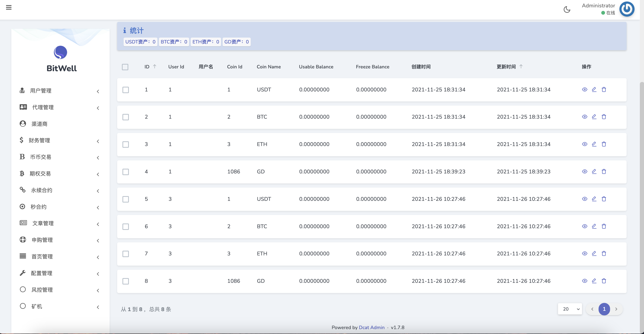Delete row ID 6 BTC record
The image size is (644, 334).
pyautogui.click(x=604, y=226)
